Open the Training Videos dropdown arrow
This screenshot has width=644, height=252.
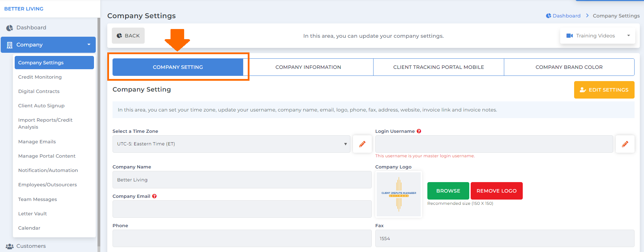(x=628, y=36)
